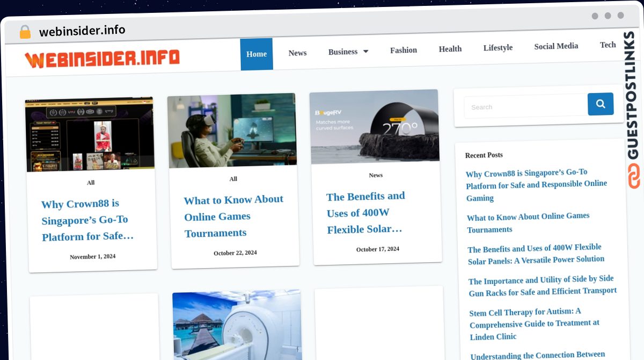Open the VR gamer post thumbnail
Image resolution: width=644 pixels, height=360 pixels.
(232, 131)
